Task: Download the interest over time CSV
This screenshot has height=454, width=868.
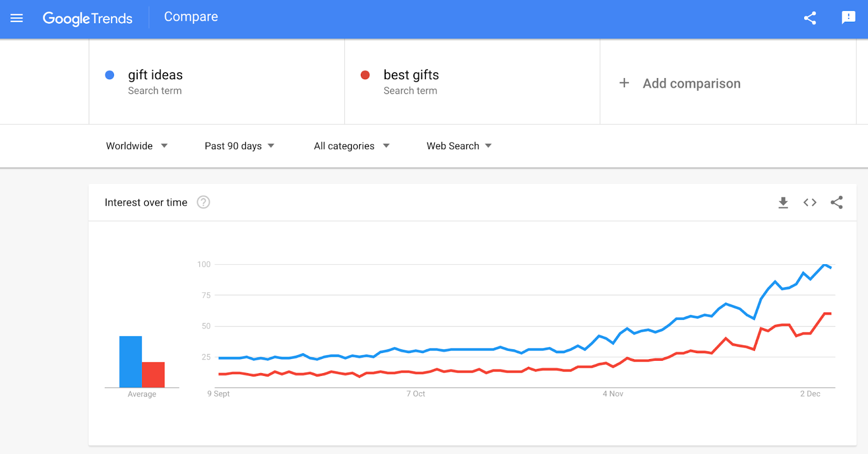Action: pyautogui.click(x=783, y=203)
